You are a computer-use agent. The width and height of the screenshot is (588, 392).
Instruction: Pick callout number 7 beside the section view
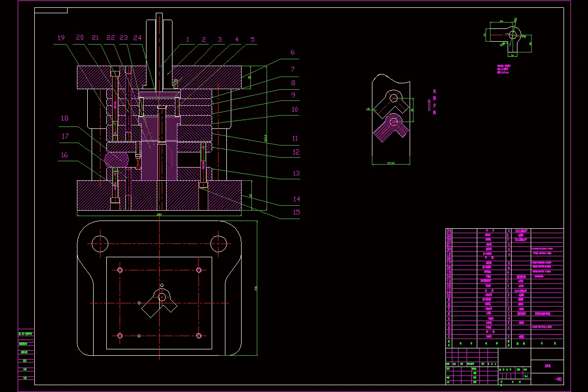(293, 70)
